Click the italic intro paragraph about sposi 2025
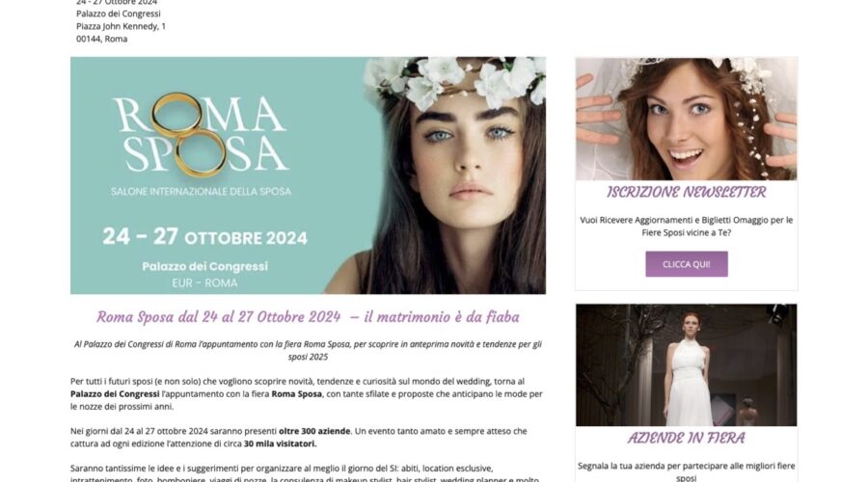Screen dimensions: 868x482 pos(308,350)
